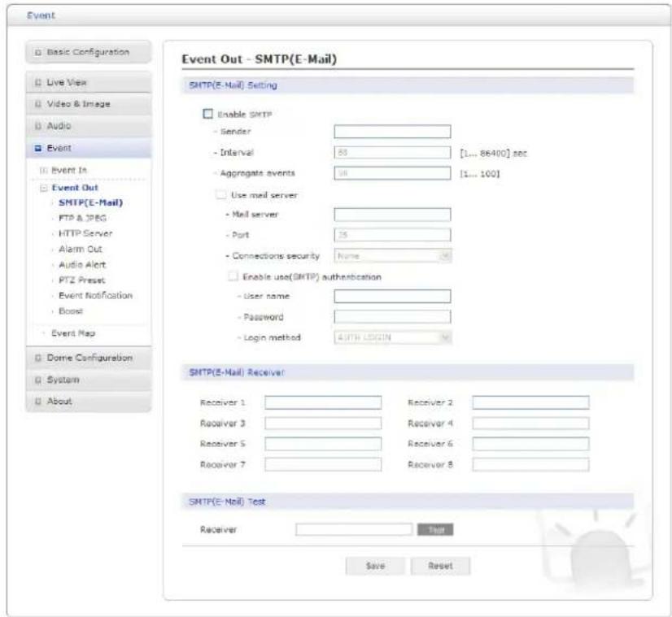Open HTTP Server settings
Image resolution: width=672 pixels, height=617 pixels.
[85, 233]
